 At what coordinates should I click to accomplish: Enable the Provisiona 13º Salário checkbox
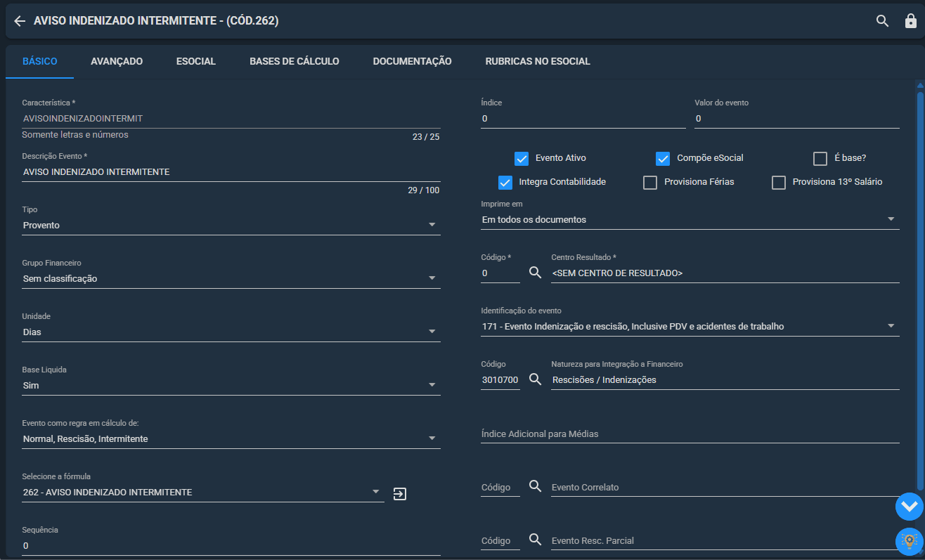(779, 182)
